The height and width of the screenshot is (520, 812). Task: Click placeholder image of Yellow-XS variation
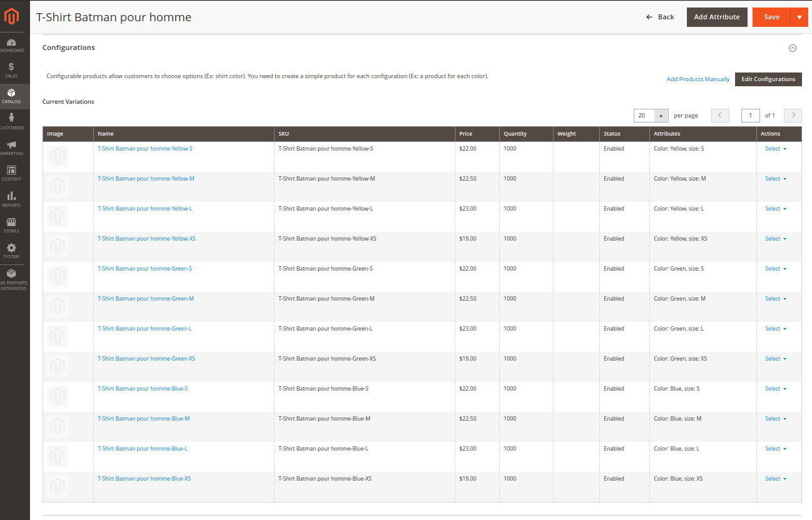coord(58,246)
